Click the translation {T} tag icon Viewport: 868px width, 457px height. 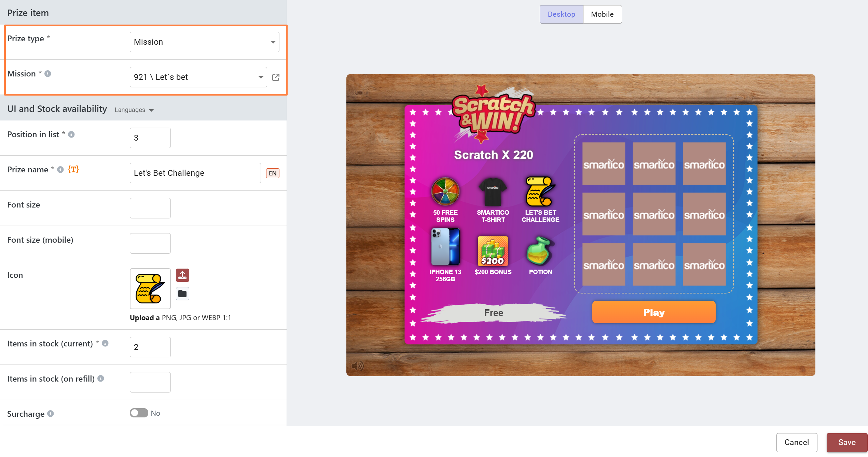tap(73, 169)
